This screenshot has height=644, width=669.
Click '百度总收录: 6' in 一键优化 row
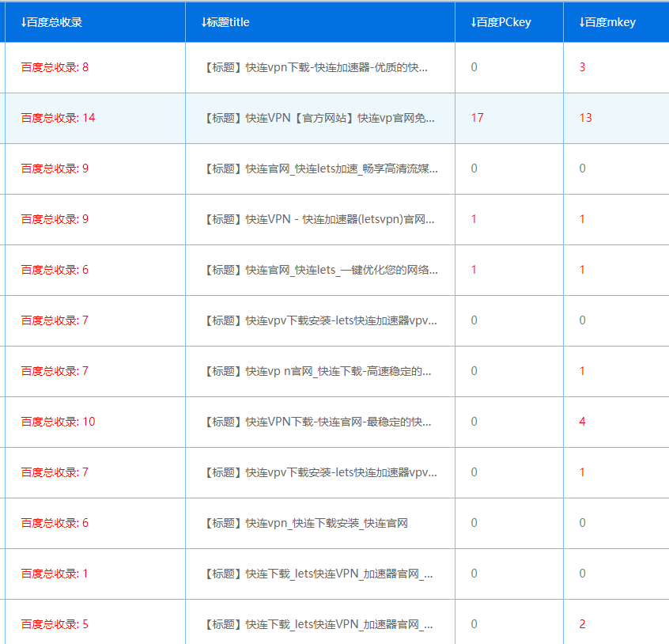point(55,270)
